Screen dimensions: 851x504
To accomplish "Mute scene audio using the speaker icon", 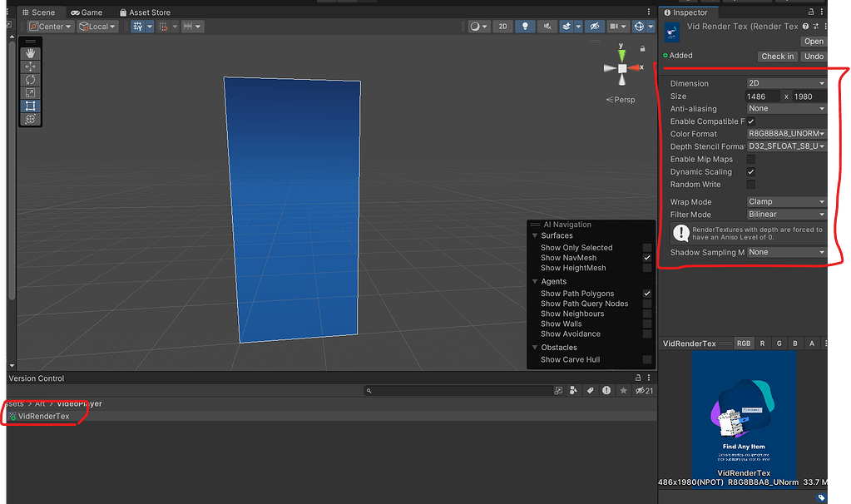I will tap(547, 26).
